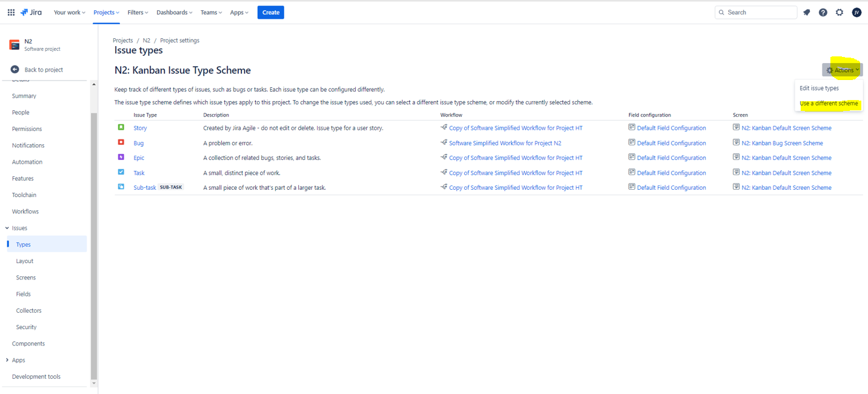Open Software Simplified Workflow for Project N2
This screenshot has width=868, height=394.
point(504,142)
